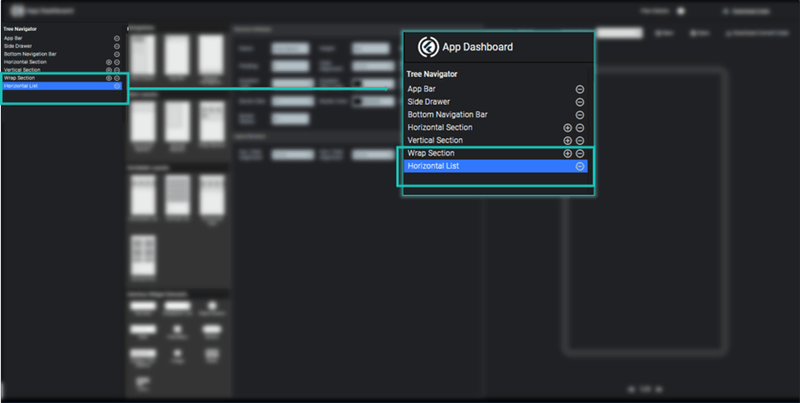Select Side Drawer in the enlarged Tree Navigator
The width and height of the screenshot is (800, 403).
click(430, 102)
